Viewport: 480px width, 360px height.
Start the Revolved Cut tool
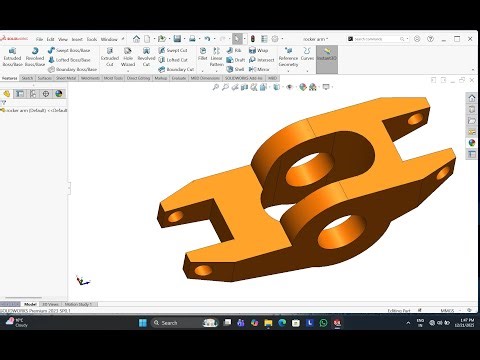click(x=146, y=57)
